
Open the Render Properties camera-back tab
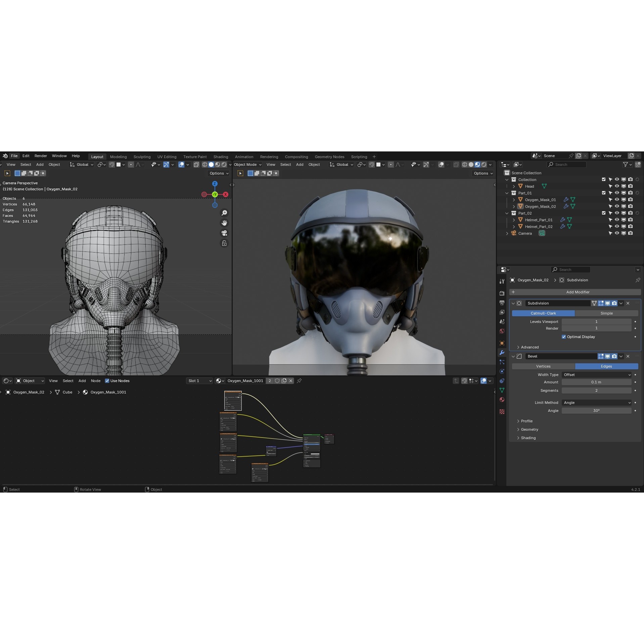click(502, 293)
